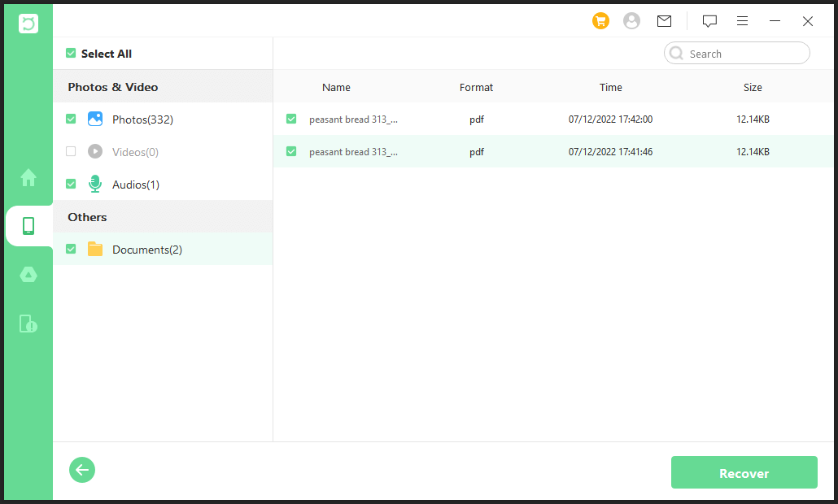Click the green back arrow button
This screenshot has width=838, height=504.
click(82, 470)
